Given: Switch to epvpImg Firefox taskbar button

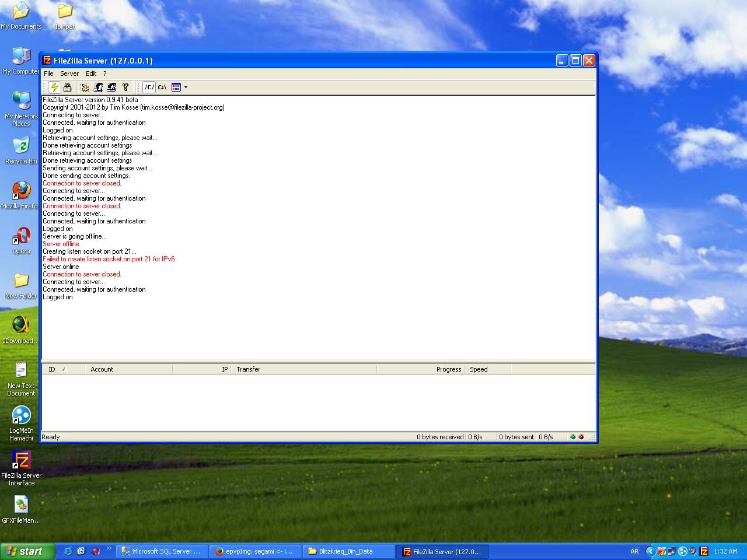Looking at the screenshot, I should coord(255,551).
